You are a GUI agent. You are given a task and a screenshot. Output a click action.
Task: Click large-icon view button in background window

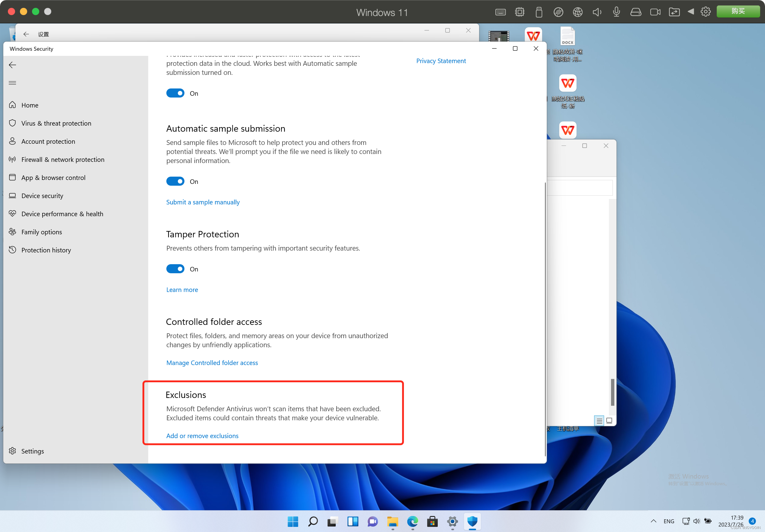(x=609, y=421)
